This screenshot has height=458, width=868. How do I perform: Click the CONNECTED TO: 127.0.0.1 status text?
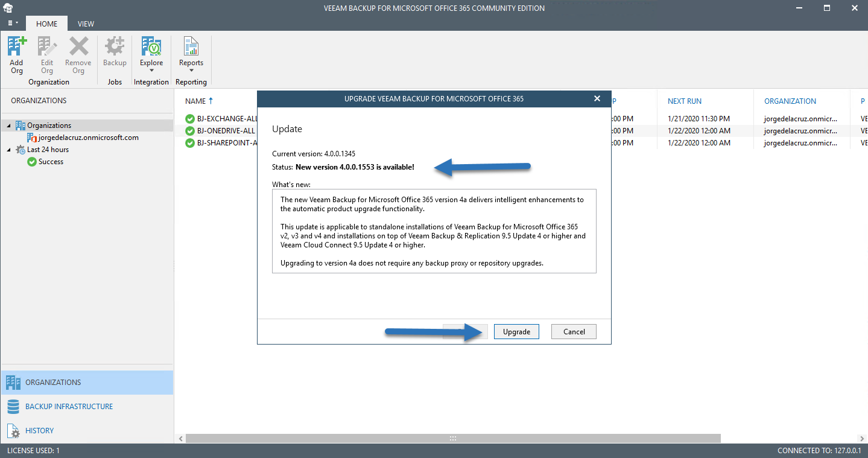point(820,451)
